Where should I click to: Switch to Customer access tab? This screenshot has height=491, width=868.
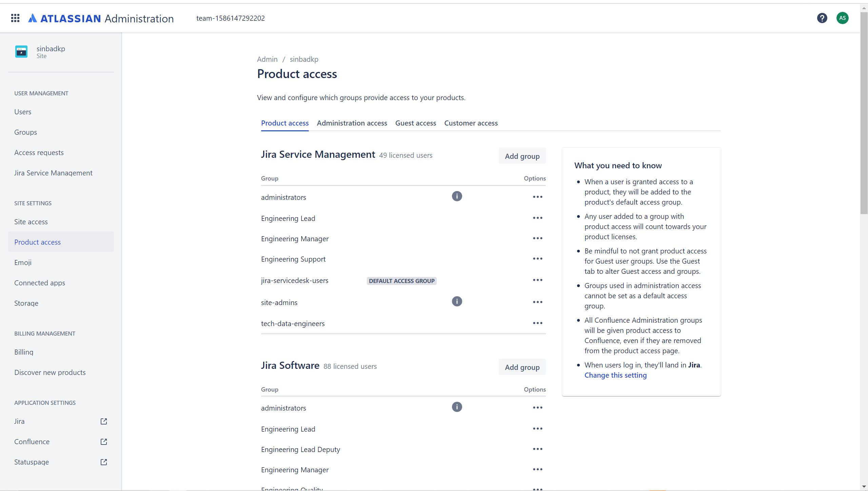pos(471,123)
